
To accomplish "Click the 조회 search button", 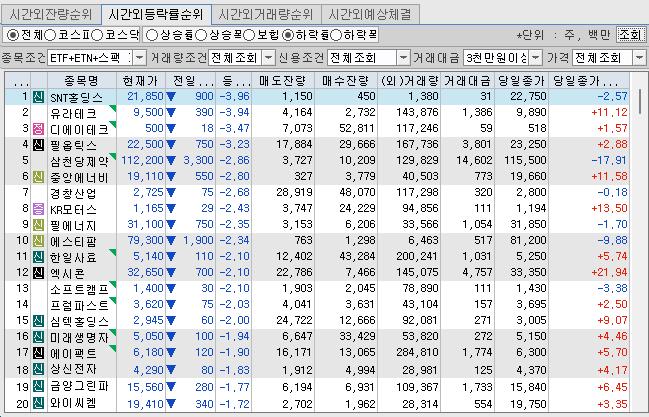I will [x=630, y=35].
